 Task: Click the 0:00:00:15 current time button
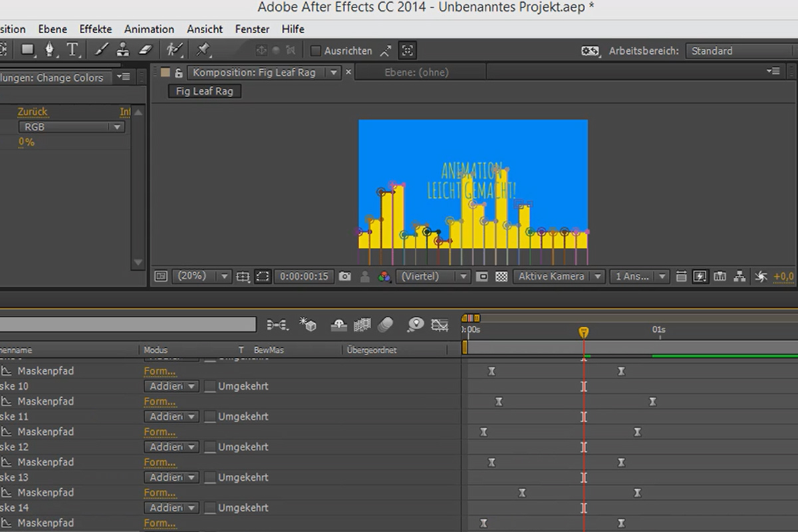[304, 276]
